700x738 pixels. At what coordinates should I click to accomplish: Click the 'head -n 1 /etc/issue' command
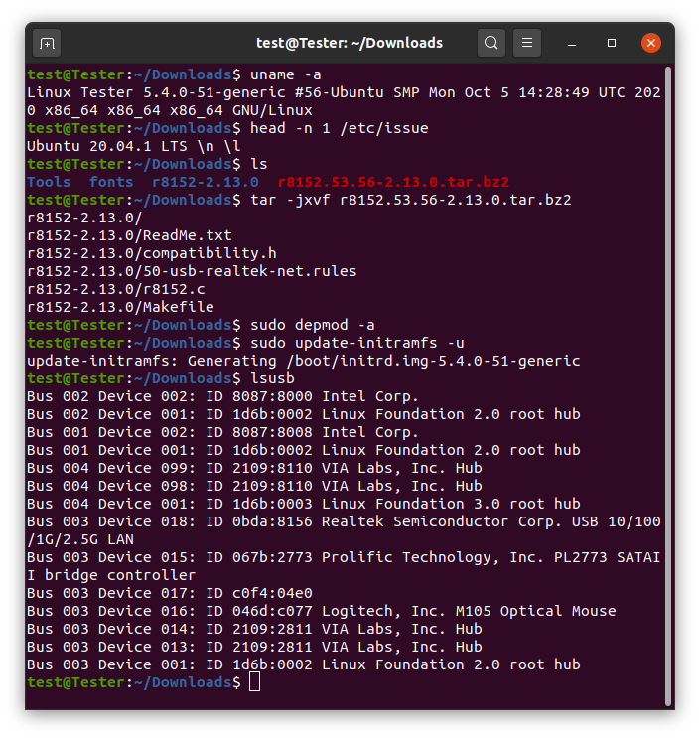(x=340, y=128)
